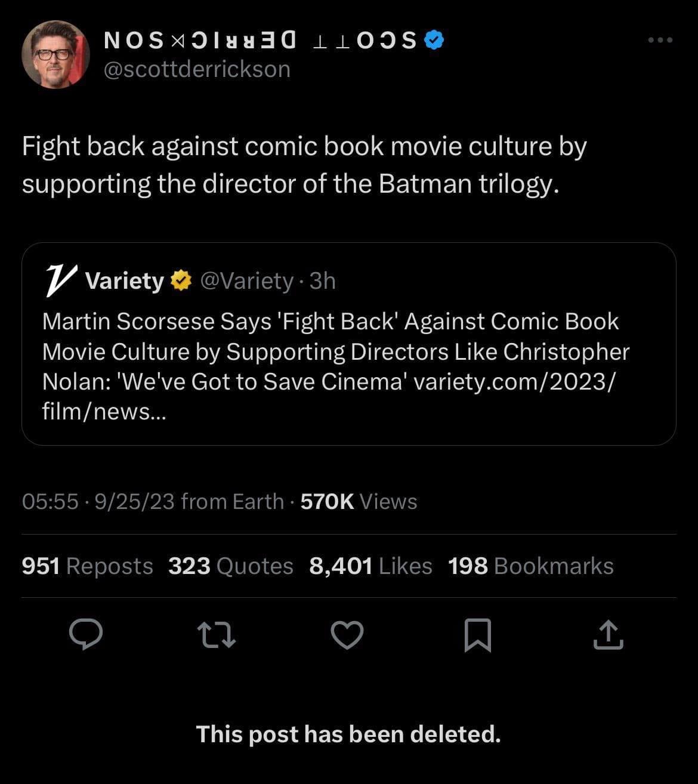Show the 8,401 Likes list
This screenshot has width=698, height=784.
click(x=370, y=566)
